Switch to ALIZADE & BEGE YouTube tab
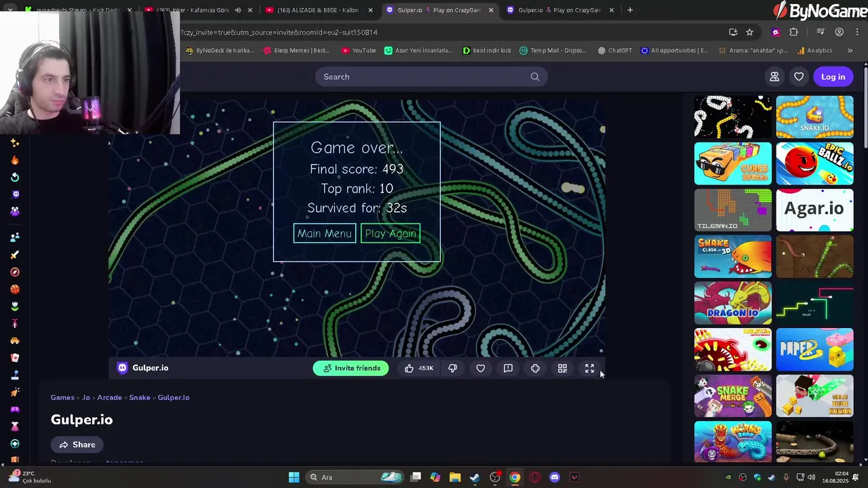This screenshot has width=868, height=488. click(x=319, y=10)
